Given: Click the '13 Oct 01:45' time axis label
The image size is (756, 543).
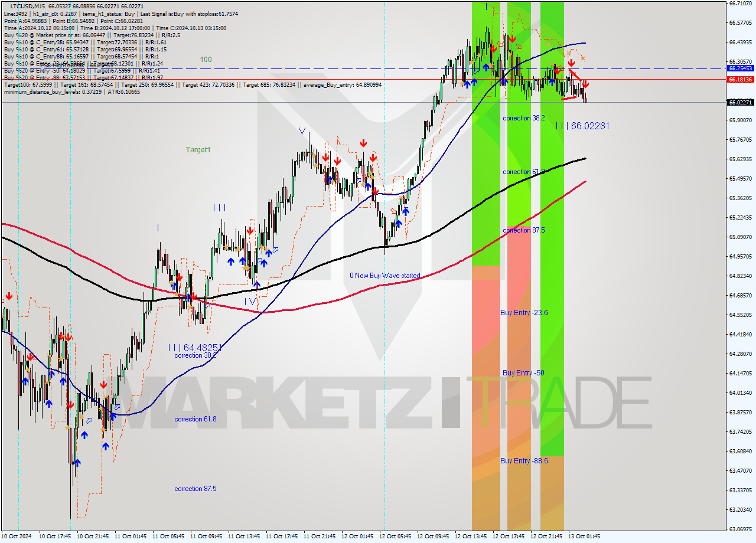Looking at the screenshot, I should click(584, 537).
